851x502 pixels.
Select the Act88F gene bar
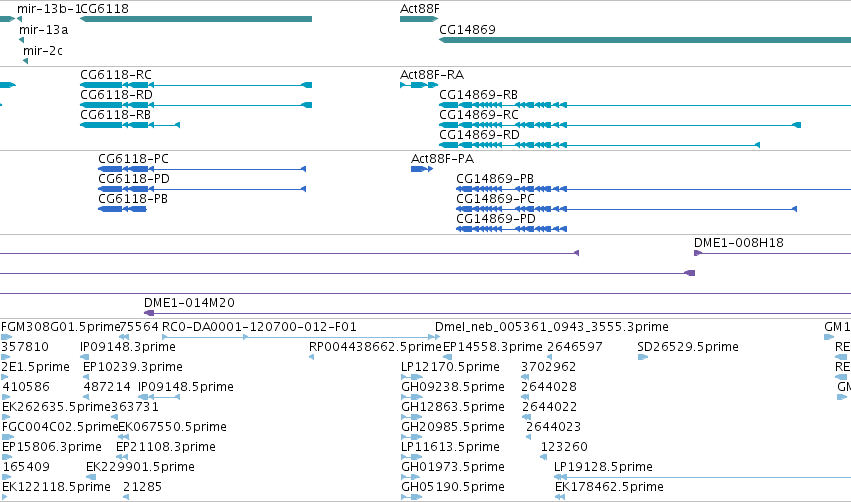pyautogui.click(x=418, y=19)
